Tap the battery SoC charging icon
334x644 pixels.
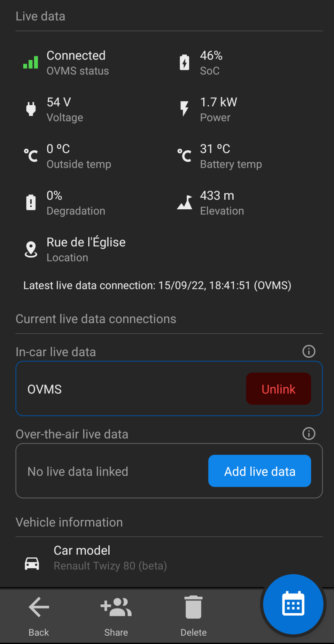coord(184,62)
